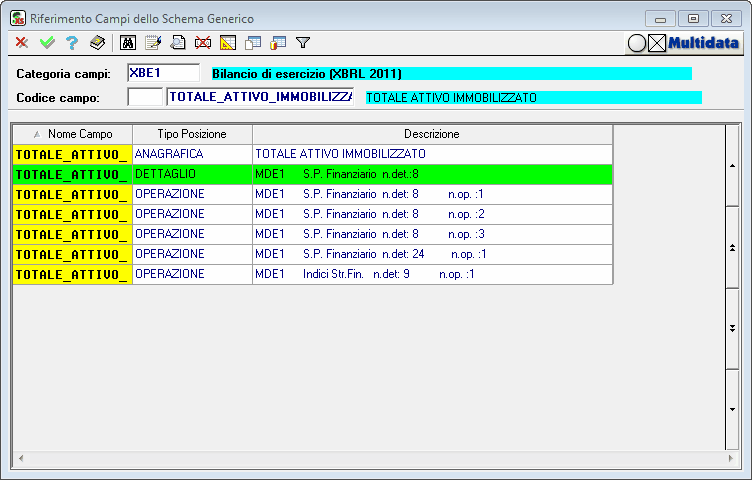Minimize the Riferimento Campi window

click(660, 19)
